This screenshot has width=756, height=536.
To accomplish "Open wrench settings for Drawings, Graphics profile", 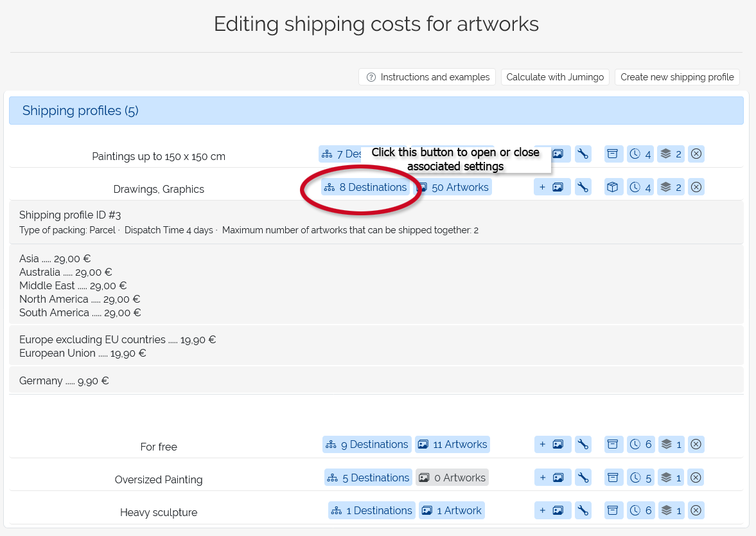I will pyautogui.click(x=583, y=187).
